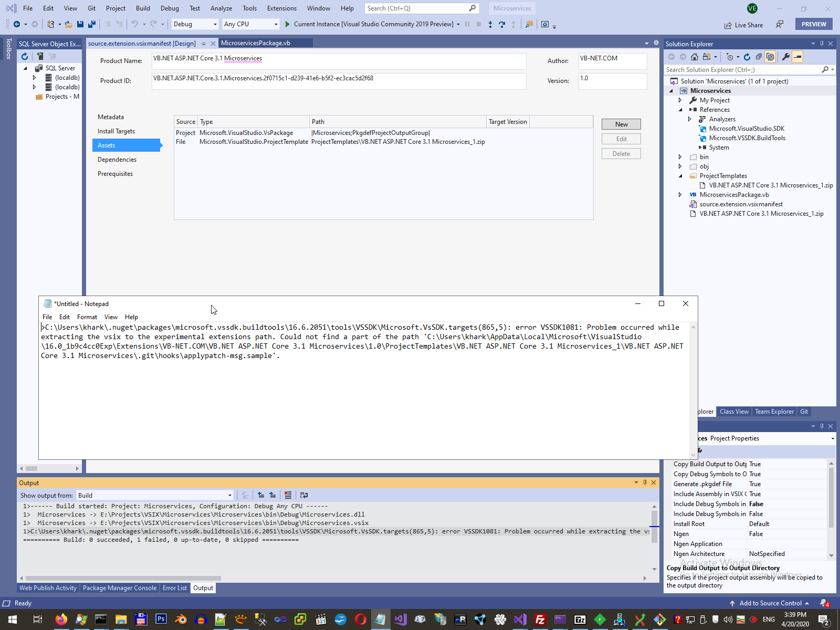Open Photoshop from the taskbar
The image size is (840, 630).
click(x=161, y=619)
